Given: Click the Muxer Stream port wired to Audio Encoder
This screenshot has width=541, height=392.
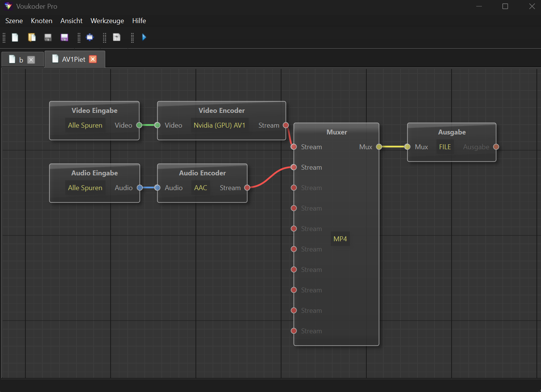Looking at the screenshot, I should [294, 167].
